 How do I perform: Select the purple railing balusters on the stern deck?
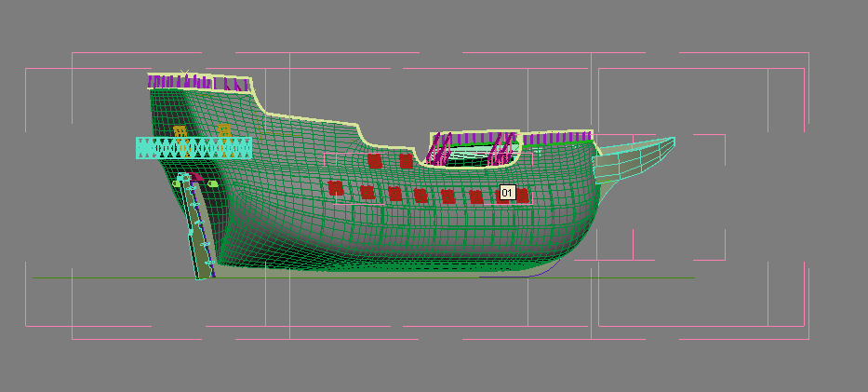(x=196, y=83)
